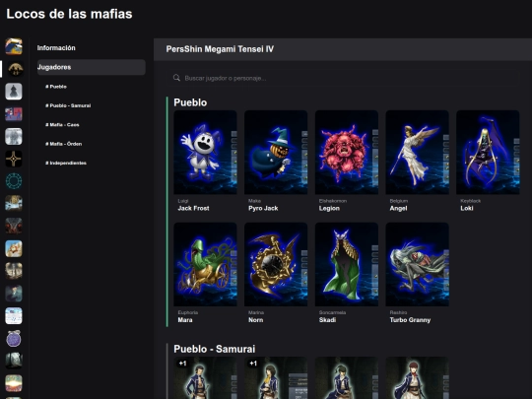Click player name Marina above Norn
The image size is (532, 399).
tap(256, 312)
